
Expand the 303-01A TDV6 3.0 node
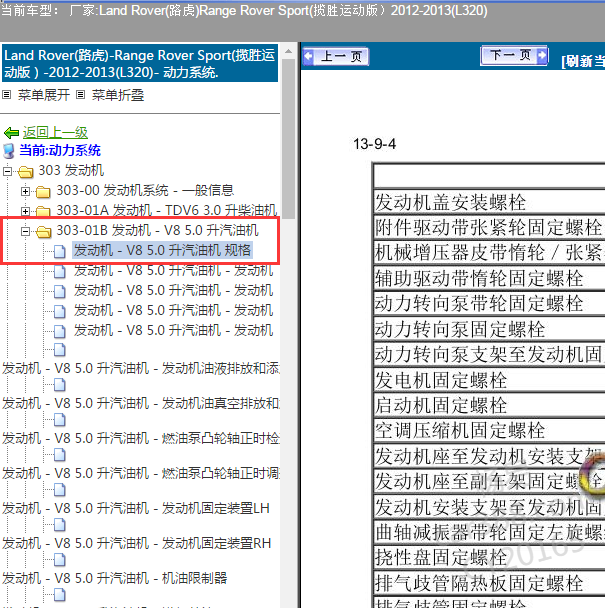25,211
